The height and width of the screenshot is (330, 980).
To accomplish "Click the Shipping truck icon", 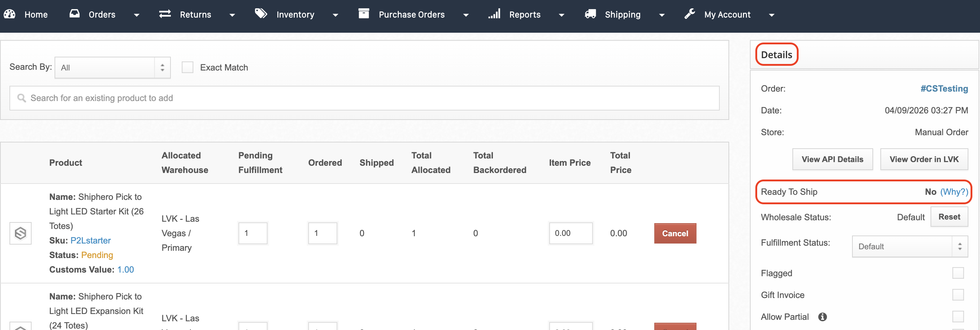I will coord(590,14).
